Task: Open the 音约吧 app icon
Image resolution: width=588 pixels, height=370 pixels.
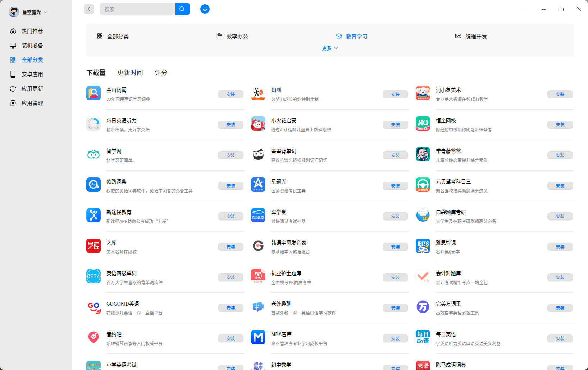Action: tap(94, 337)
